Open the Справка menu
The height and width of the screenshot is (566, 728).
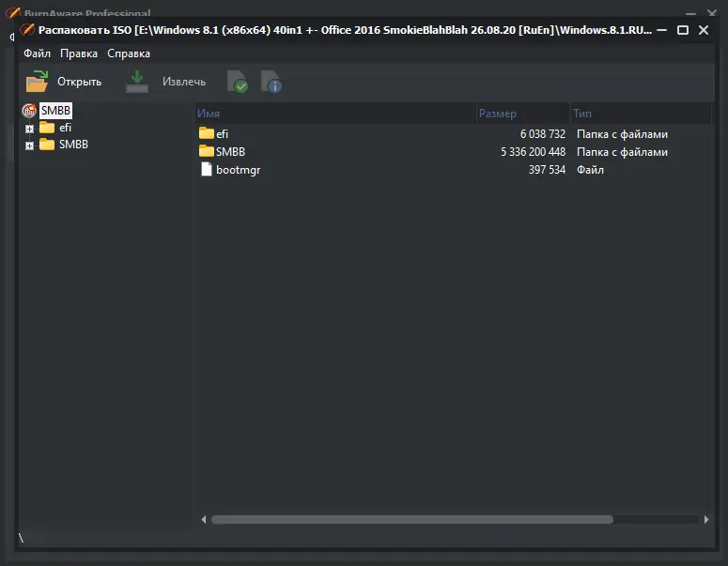[x=129, y=54]
